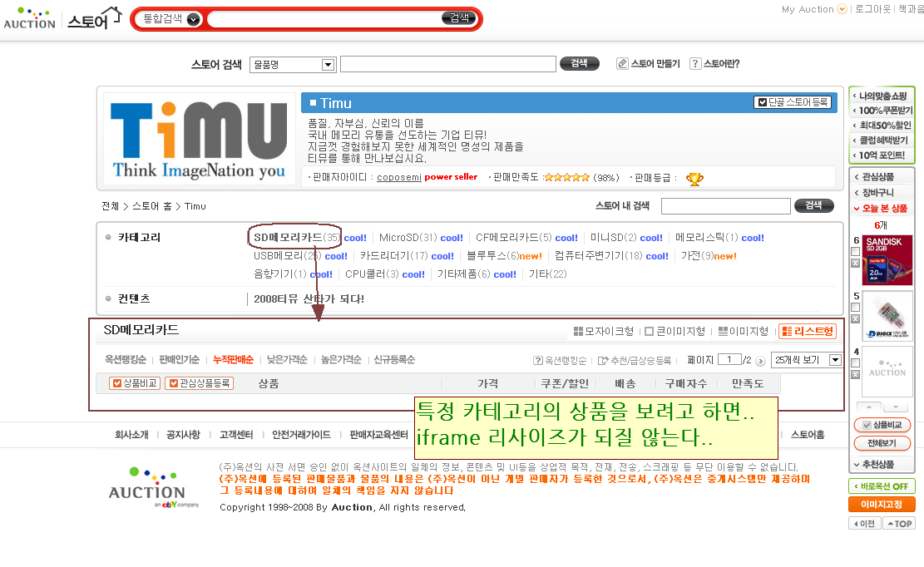Click the 추천/급상승등록 icon

coord(603,360)
